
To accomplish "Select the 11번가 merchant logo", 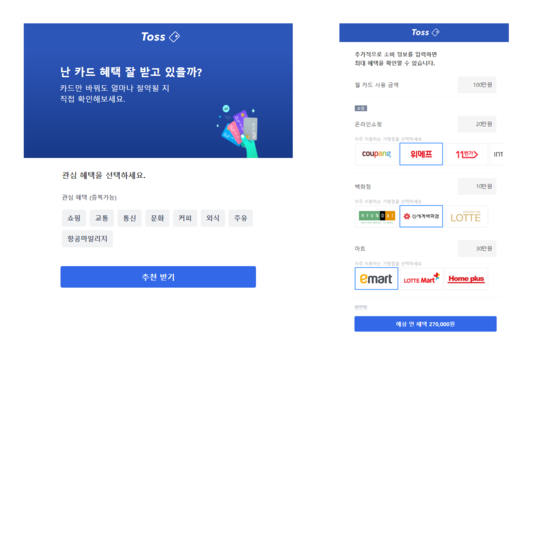I will point(466,154).
